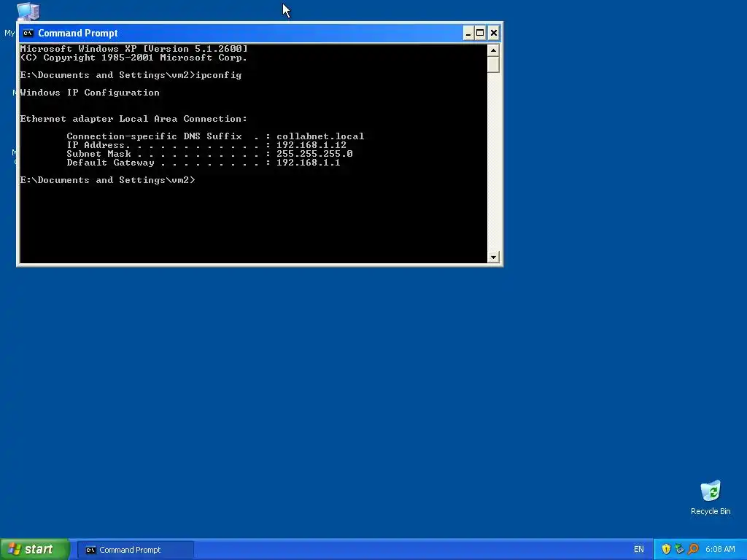Viewport: 747px width, 560px height.
Task: Click the DNS suffix collabnet.local
Action: [320, 136]
